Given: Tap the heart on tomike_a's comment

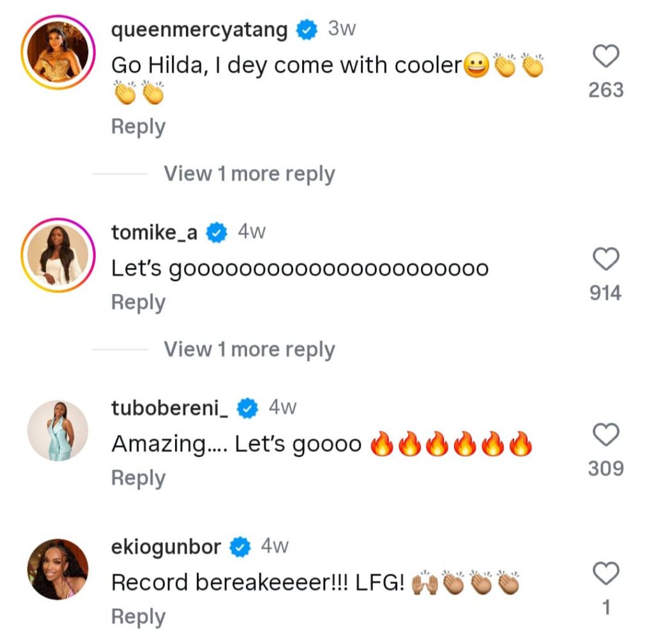Looking at the screenshot, I should coord(605,260).
